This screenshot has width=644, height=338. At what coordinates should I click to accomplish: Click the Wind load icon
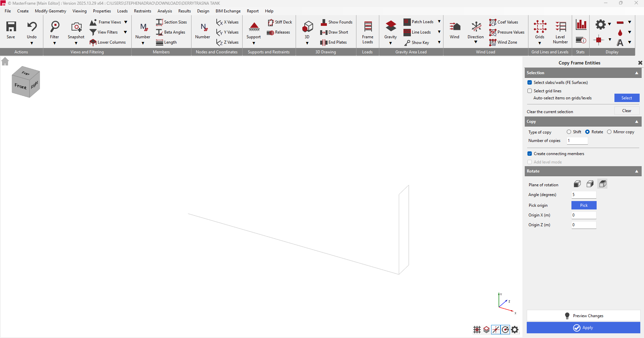click(x=455, y=27)
